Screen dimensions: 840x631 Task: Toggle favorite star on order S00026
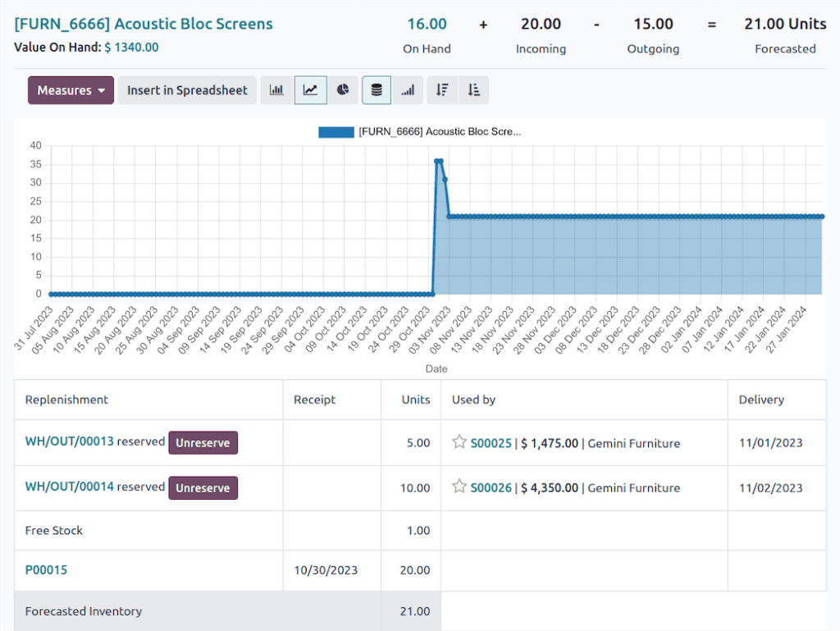(x=459, y=487)
